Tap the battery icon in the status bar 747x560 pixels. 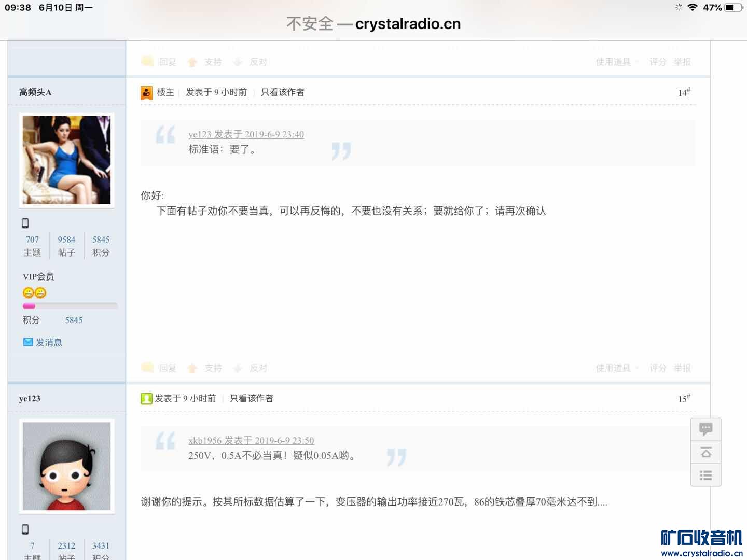[x=733, y=7]
